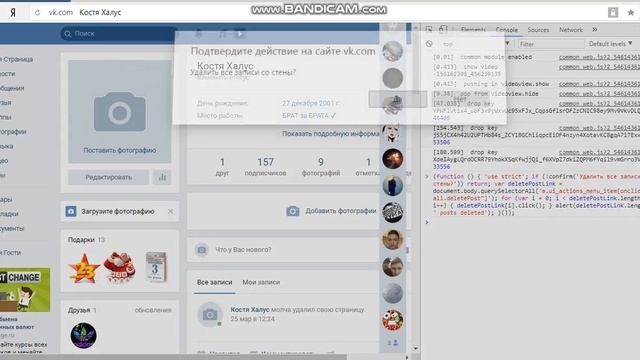Click Добавить фотографии
This screenshot has height=360, width=640.
tap(341, 211)
